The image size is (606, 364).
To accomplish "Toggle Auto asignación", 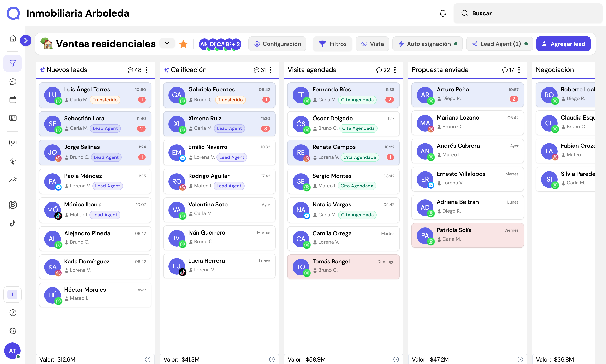I will click(427, 44).
